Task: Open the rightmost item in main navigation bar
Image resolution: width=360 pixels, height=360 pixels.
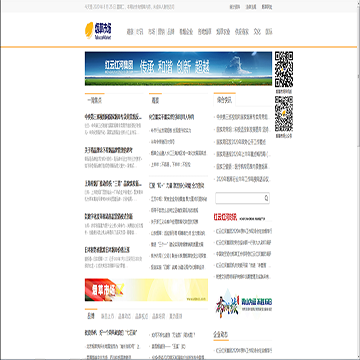Action: [x=269, y=32]
